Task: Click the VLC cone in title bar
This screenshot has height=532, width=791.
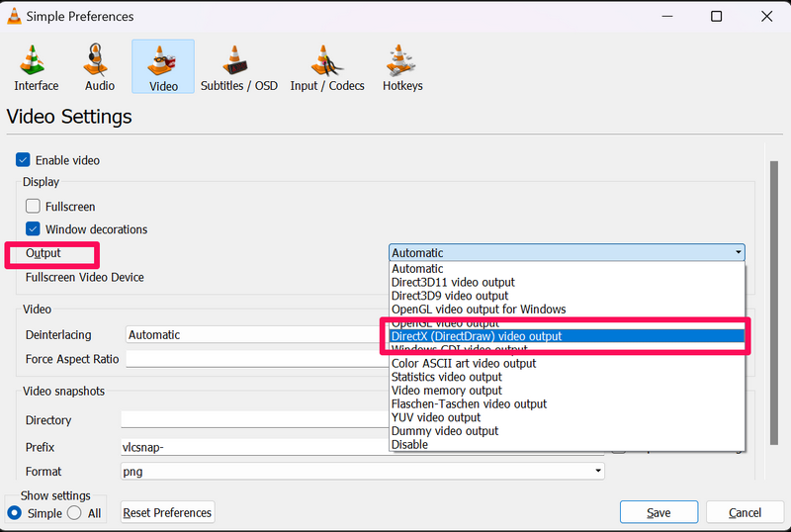Action: pyautogui.click(x=14, y=16)
